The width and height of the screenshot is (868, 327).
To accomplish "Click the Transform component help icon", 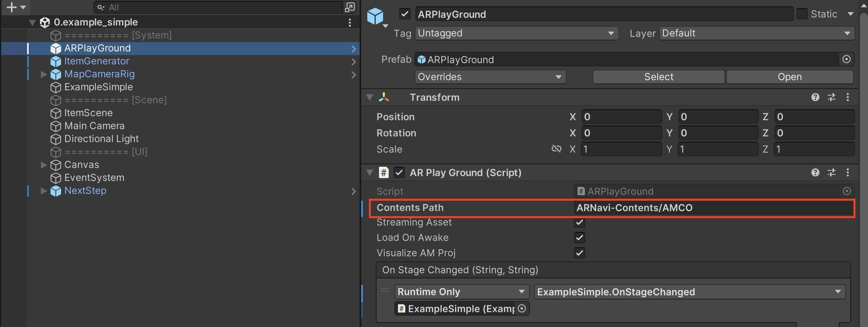I will 815,97.
